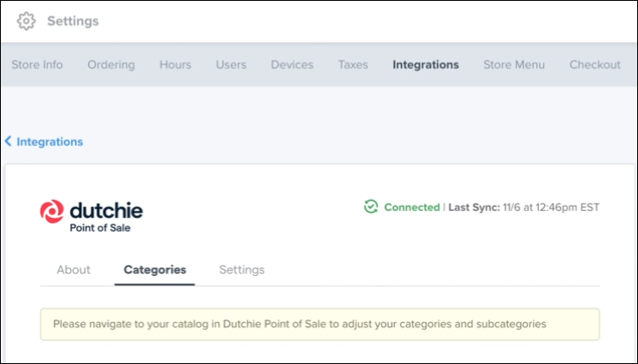Click the red dutchie logo icon
This screenshot has width=638, height=364.
(51, 212)
